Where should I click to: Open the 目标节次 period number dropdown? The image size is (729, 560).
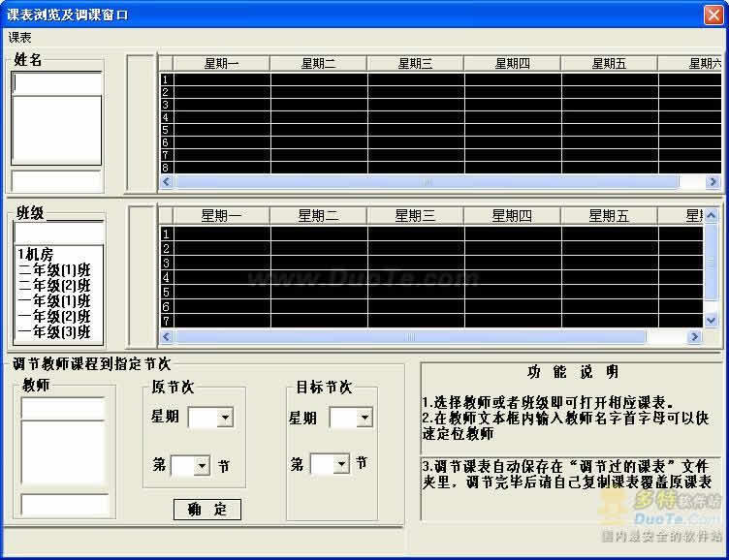(341, 463)
